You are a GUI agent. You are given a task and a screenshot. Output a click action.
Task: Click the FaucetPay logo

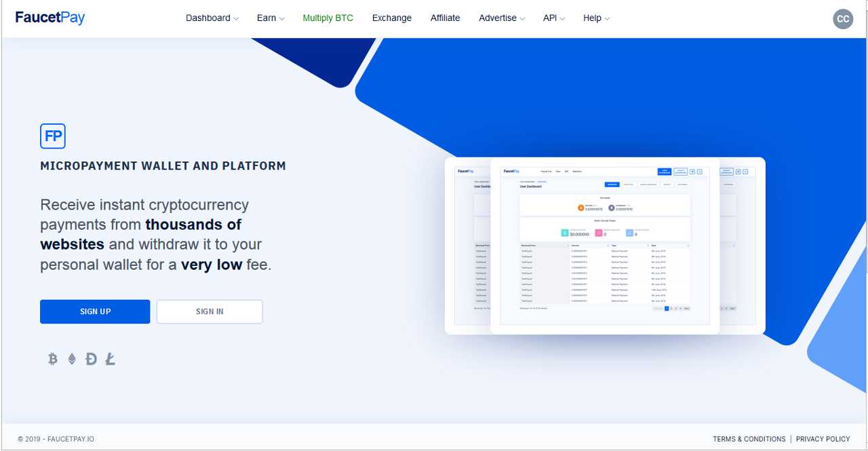pyautogui.click(x=50, y=18)
